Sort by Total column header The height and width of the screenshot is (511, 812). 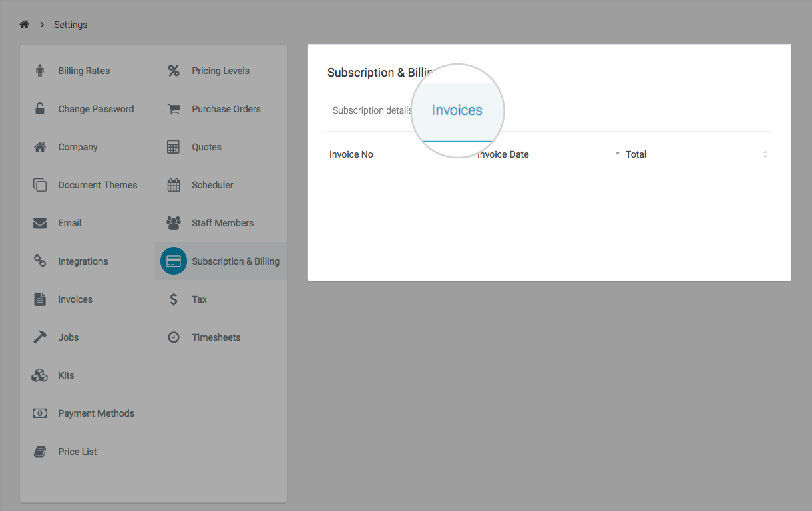pos(636,154)
